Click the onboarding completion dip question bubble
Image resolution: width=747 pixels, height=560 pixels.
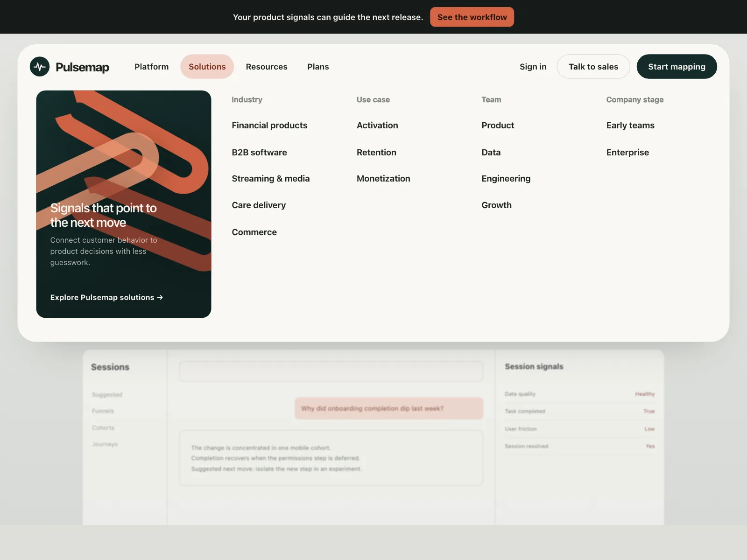(x=389, y=408)
